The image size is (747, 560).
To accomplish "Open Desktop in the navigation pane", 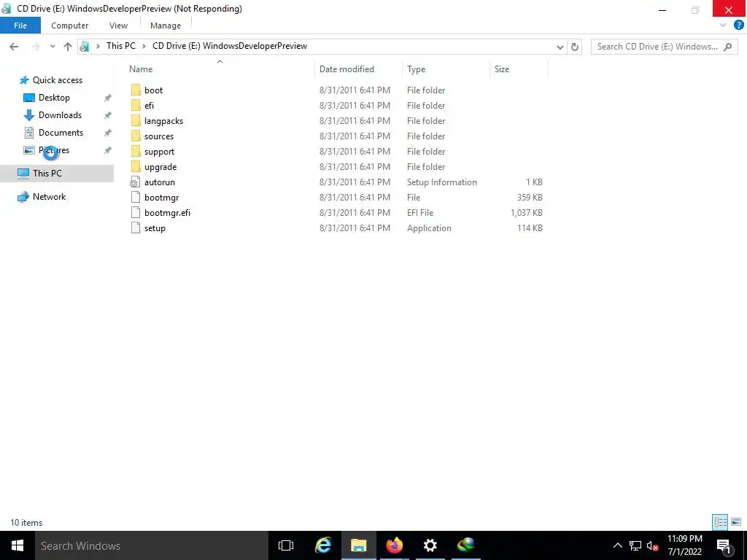I will [54, 98].
